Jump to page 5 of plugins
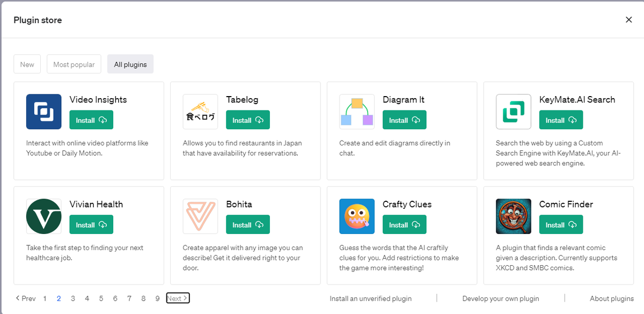 [101, 298]
